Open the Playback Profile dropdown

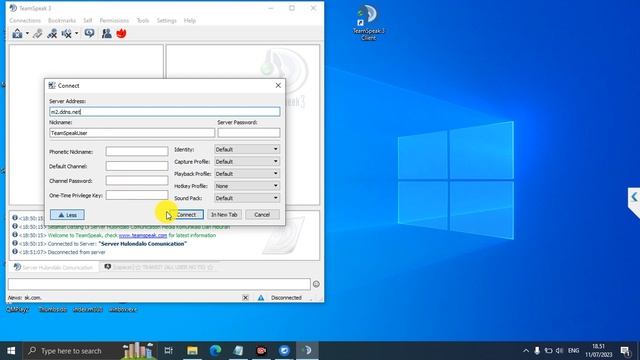tap(247, 173)
